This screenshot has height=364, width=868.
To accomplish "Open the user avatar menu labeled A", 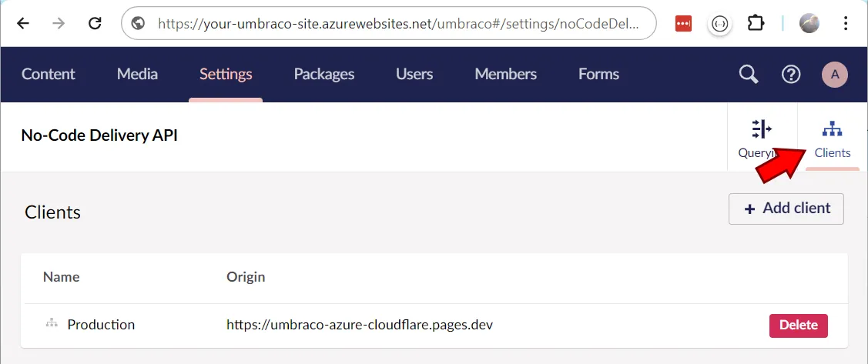I will pos(835,75).
